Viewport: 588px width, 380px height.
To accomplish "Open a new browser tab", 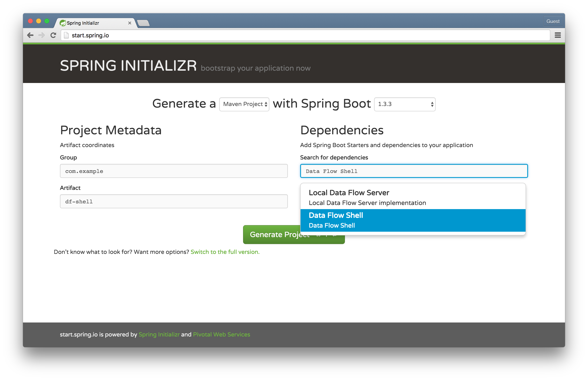I will (143, 23).
